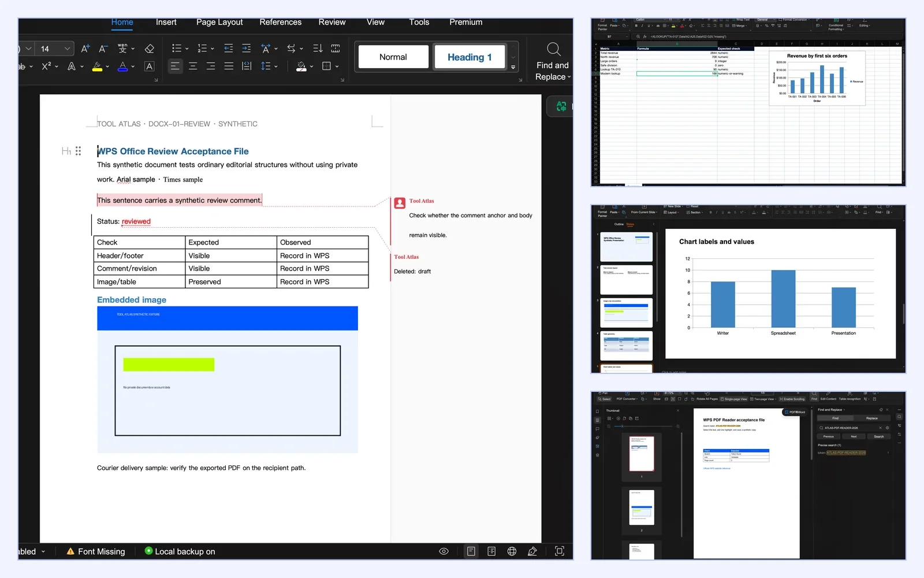This screenshot has width=924, height=578.
Task: Switch to Web Layout globe icon
Action: click(512, 551)
